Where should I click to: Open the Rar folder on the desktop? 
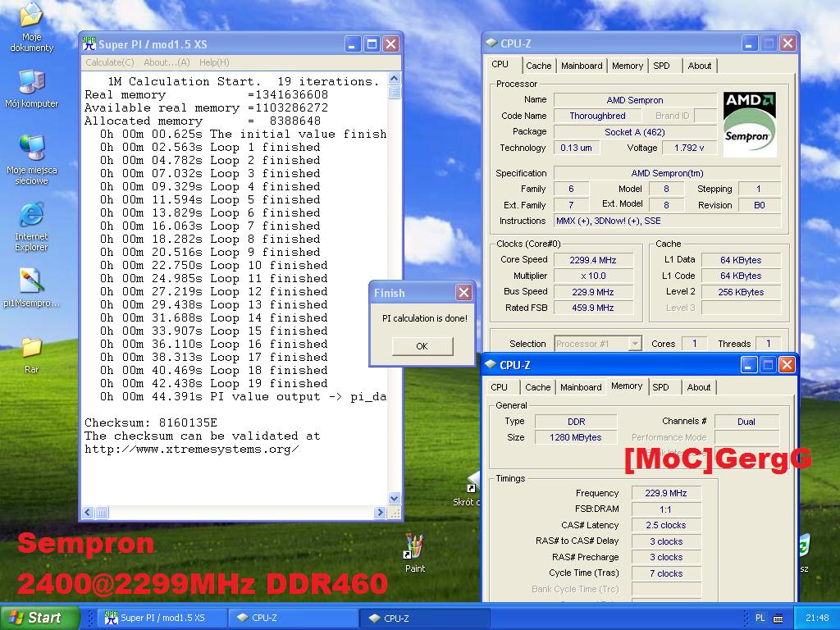(x=32, y=354)
